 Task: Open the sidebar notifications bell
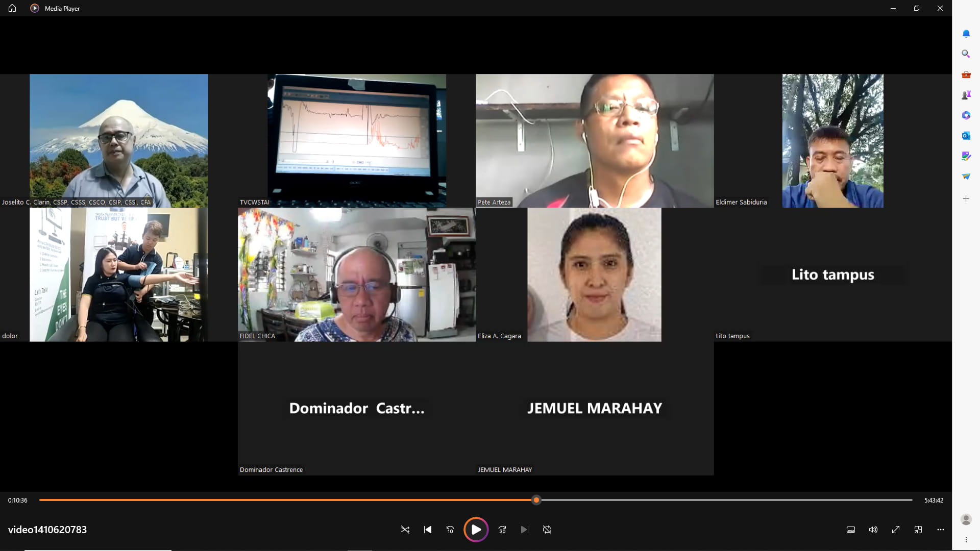pyautogui.click(x=966, y=34)
